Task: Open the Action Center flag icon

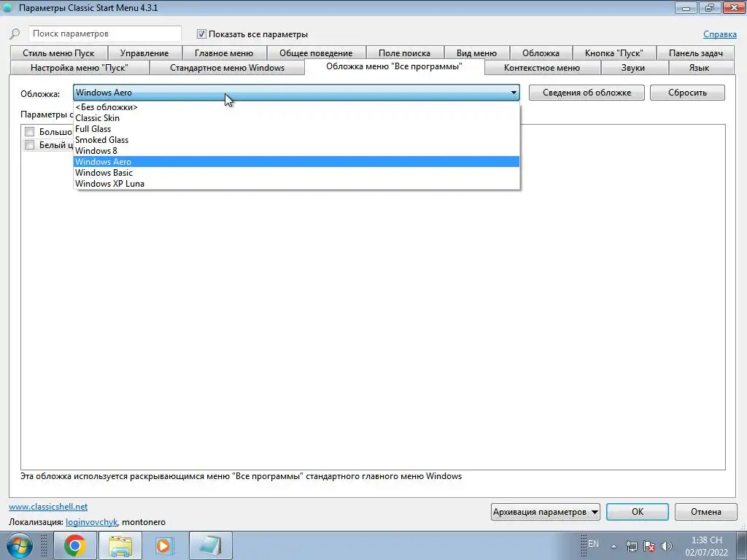Action: 649,546
